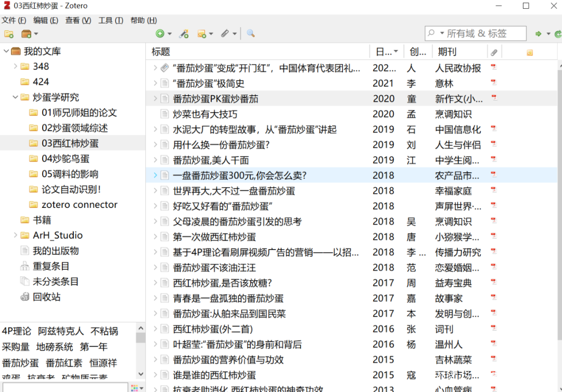Click the 重复条目 icon
562x392 pixels.
tap(25, 266)
